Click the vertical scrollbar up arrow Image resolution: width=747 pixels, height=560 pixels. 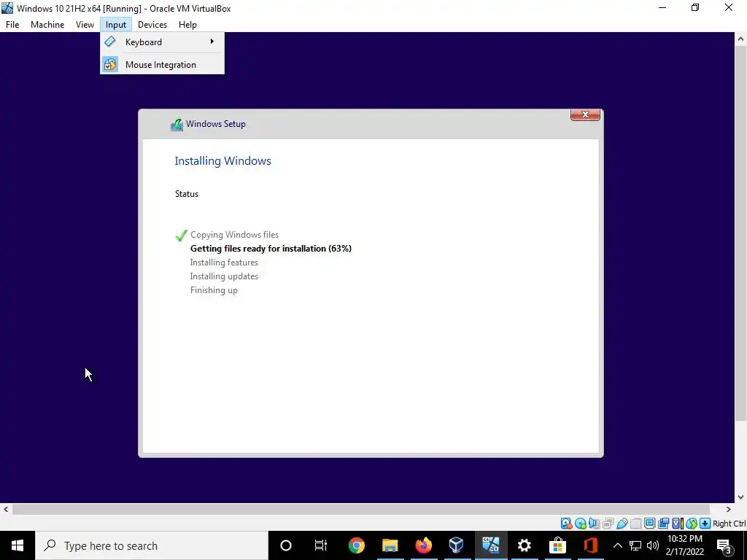tap(741, 39)
